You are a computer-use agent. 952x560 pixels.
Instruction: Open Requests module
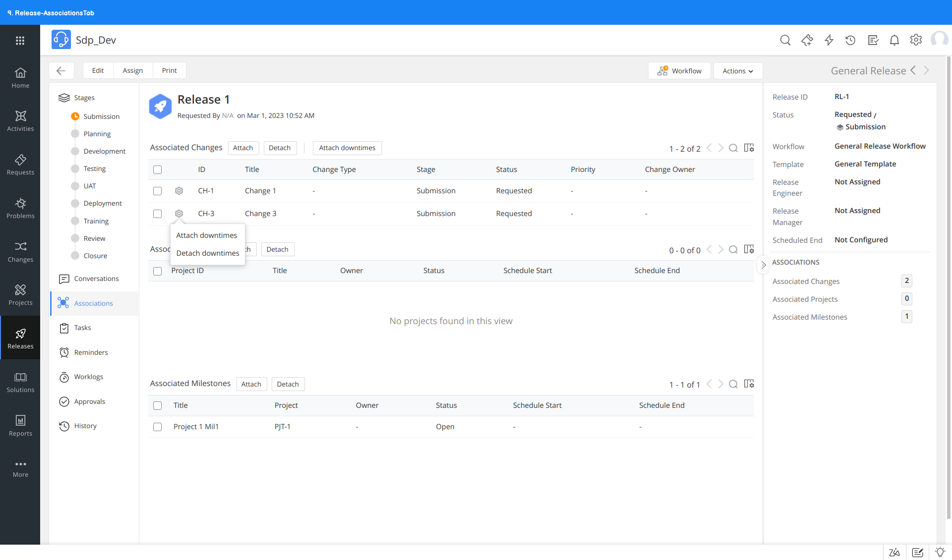[20, 165]
